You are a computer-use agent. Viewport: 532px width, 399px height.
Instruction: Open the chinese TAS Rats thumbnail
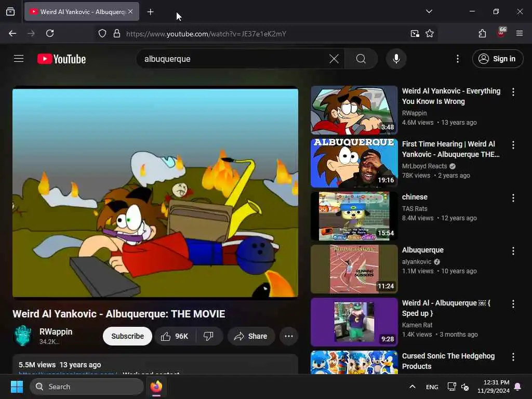[354, 216]
